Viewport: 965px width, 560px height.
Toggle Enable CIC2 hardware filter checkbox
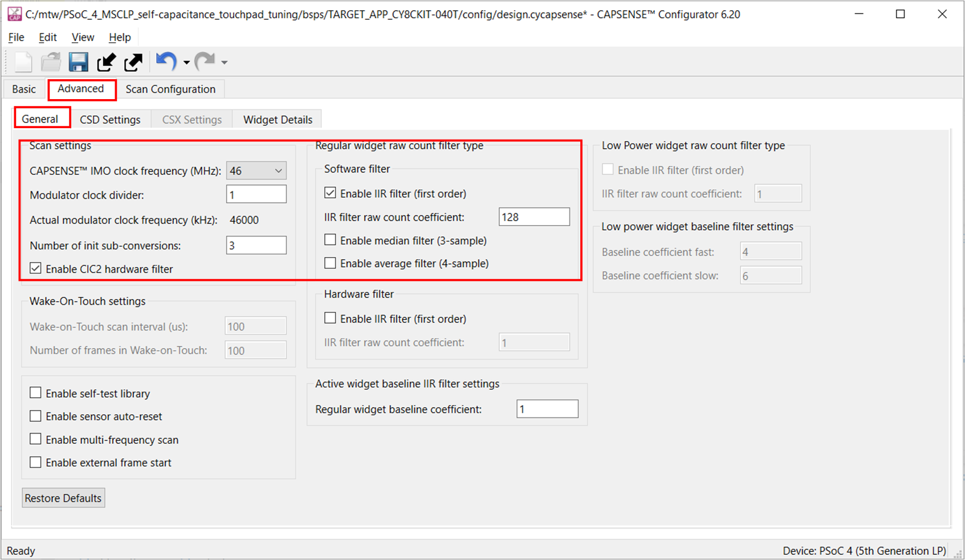point(35,268)
